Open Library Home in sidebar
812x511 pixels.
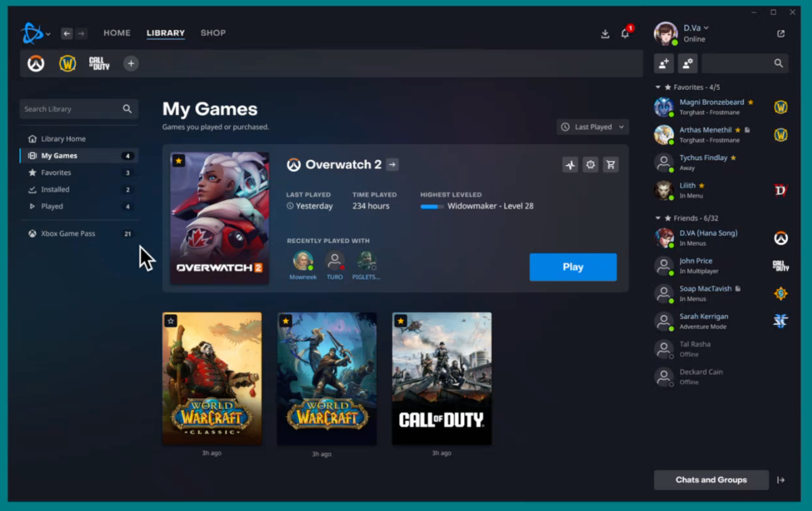79,139
